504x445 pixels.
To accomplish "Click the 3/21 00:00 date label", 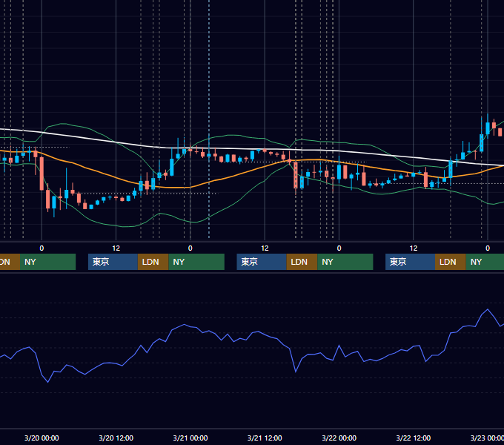I will click(x=190, y=438).
